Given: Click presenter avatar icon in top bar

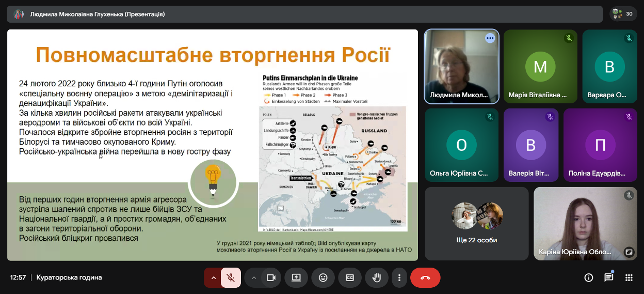Looking at the screenshot, I should pyautogui.click(x=19, y=14).
